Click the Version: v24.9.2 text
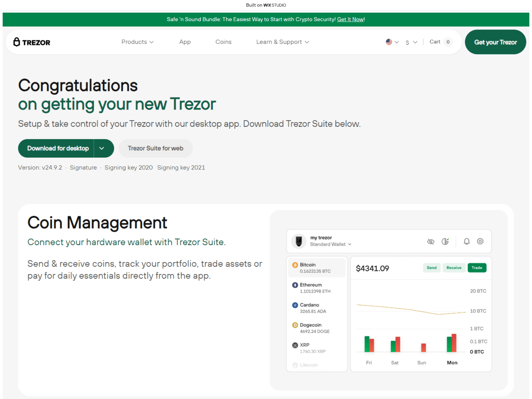Viewport: 532px width, 399px height. 40,168
